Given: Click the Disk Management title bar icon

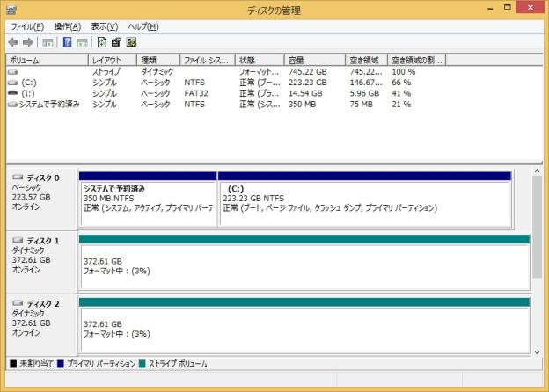Looking at the screenshot, I should 11,10.
